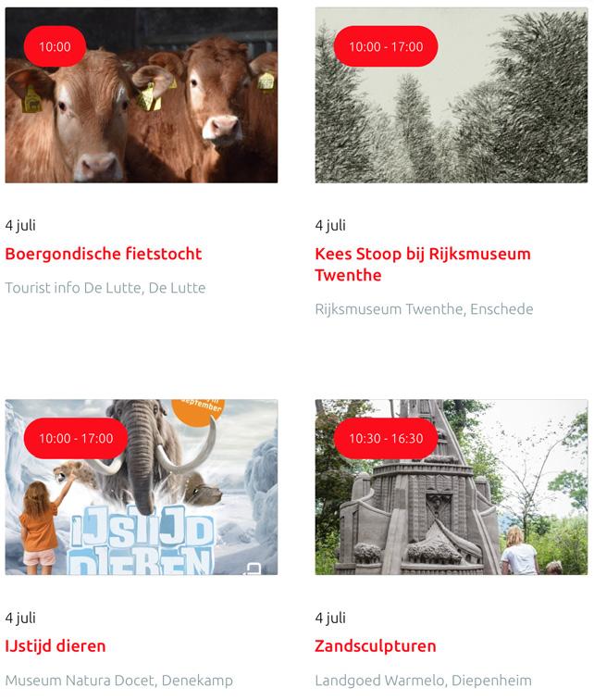Image resolution: width=594 pixels, height=700 pixels.
Task: Click the 10:30 - 16:30 time badge
Action: click(386, 438)
